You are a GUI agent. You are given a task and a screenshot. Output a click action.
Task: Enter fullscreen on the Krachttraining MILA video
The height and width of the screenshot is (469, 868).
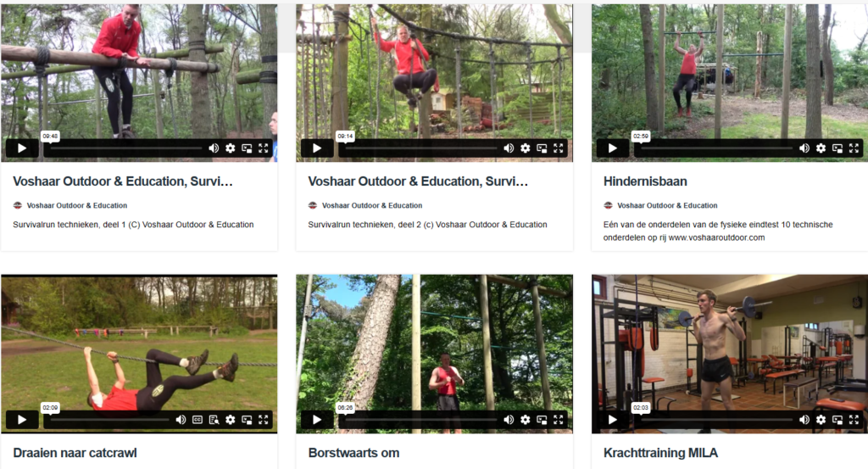(x=854, y=420)
